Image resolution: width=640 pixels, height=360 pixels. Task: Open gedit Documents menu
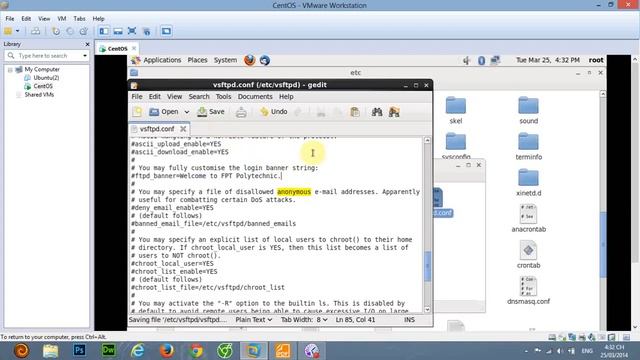coord(255,97)
